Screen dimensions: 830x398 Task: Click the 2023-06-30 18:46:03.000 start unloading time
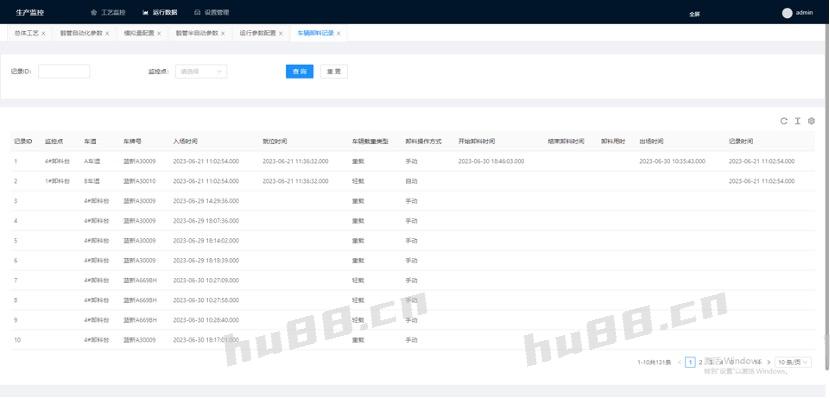[491, 161]
